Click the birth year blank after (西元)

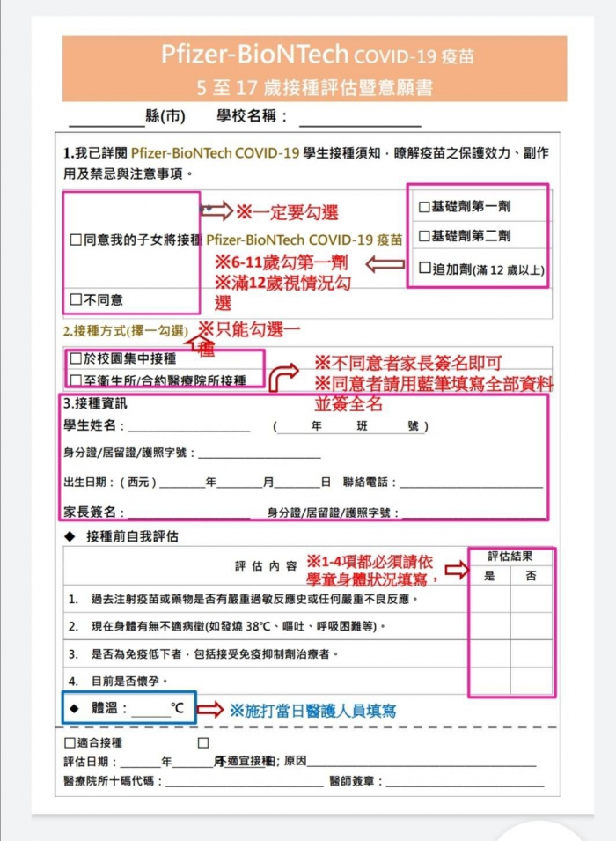[182, 483]
